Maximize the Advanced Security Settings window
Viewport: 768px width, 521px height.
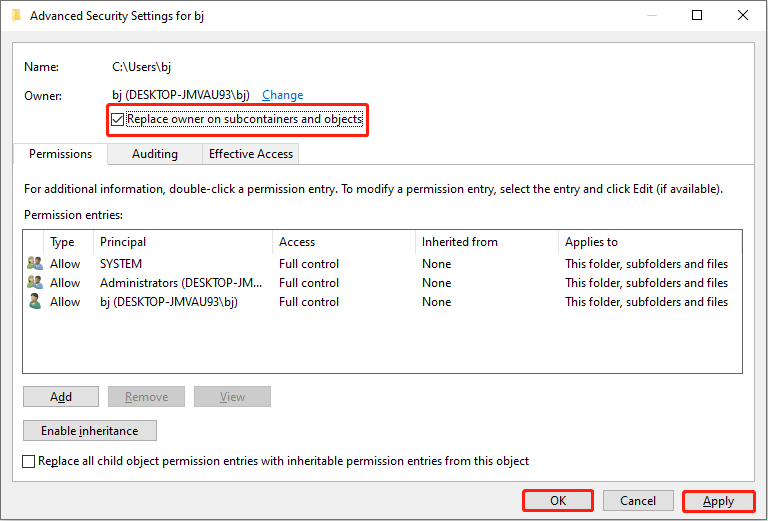pyautogui.click(x=697, y=16)
